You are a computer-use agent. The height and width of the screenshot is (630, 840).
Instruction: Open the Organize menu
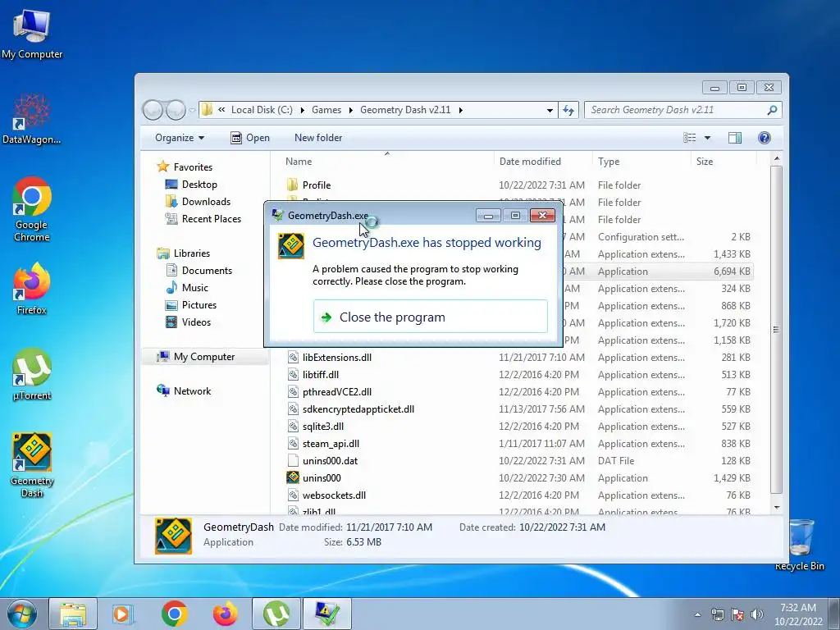(x=180, y=138)
